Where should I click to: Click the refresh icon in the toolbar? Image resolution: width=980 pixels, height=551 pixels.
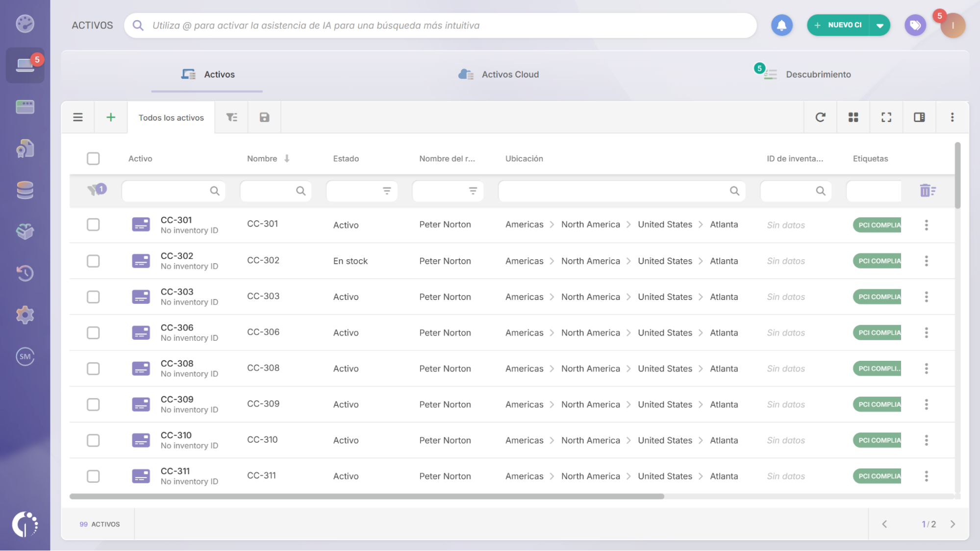(x=820, y=117)
